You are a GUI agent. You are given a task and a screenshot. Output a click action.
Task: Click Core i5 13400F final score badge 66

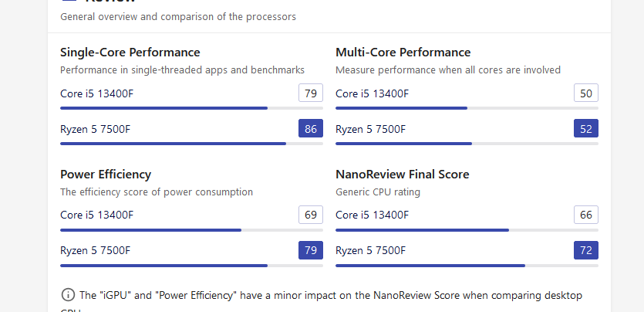586,215
